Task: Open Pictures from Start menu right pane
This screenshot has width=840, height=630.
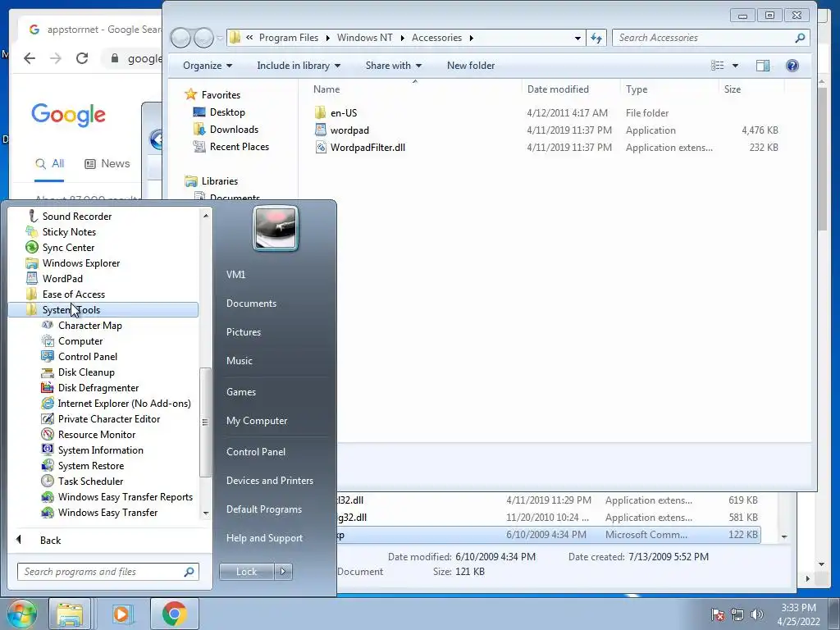Action: pos(243,331)
